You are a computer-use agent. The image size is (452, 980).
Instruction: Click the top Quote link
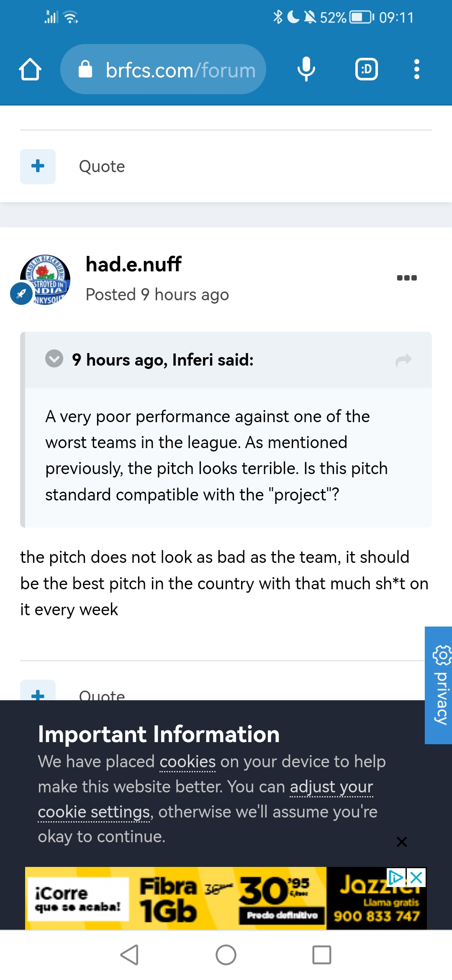click(x=102, y=167)
